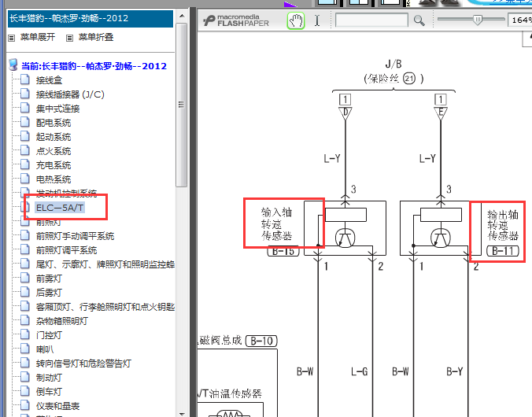Screen dimensions: 532x417
Task: Open the 喇叭 item
Action: pyautogui.click(x=45, y=349)
